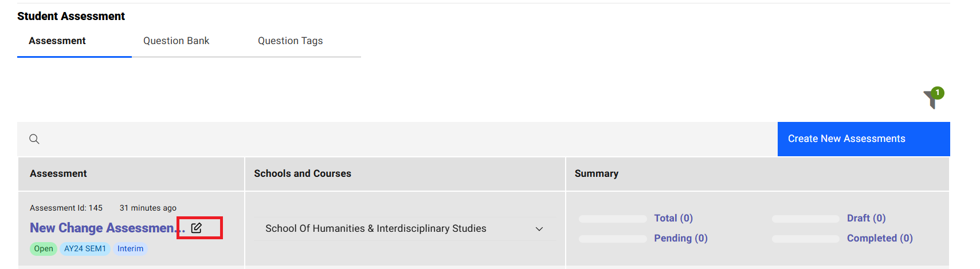
Task: Click the Completed progress bar
Action: coord(806,239)
